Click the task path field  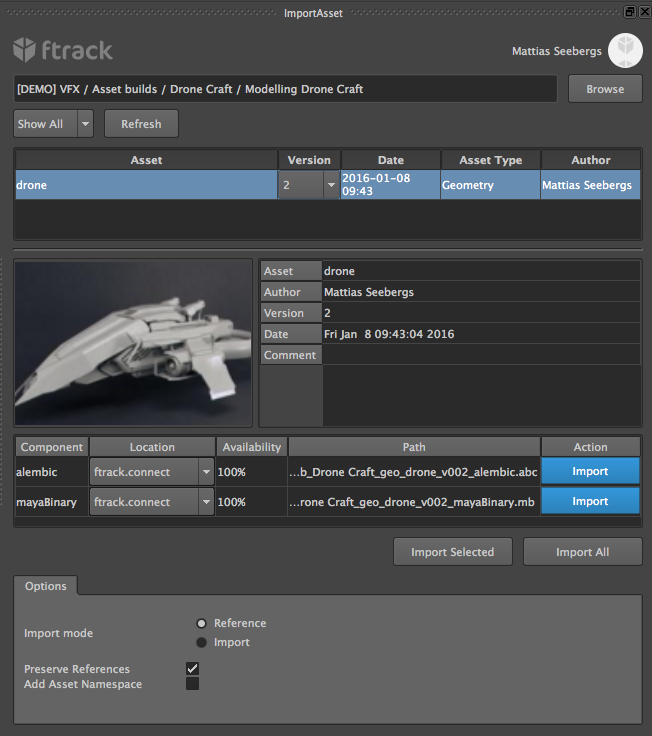[x=285, y=89]
